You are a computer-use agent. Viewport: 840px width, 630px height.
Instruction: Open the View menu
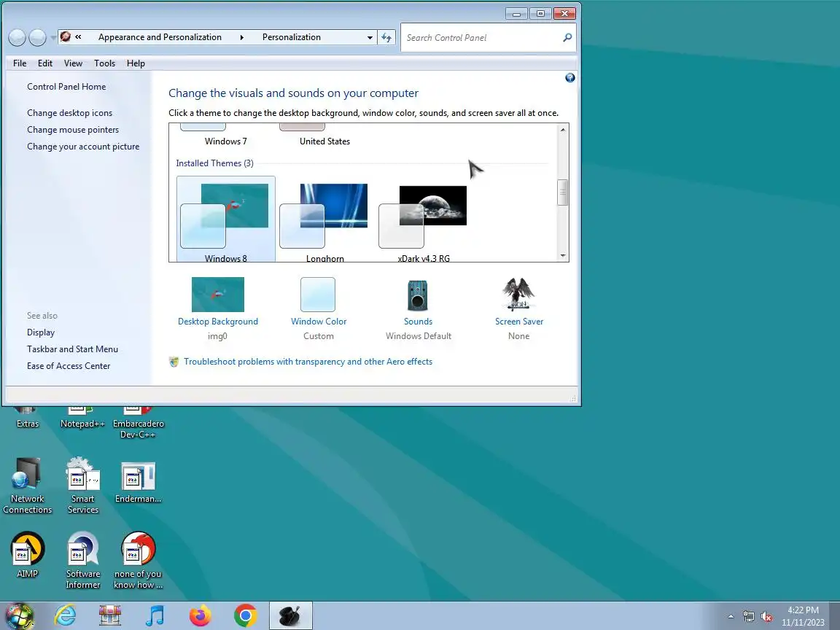pos(74,63)
